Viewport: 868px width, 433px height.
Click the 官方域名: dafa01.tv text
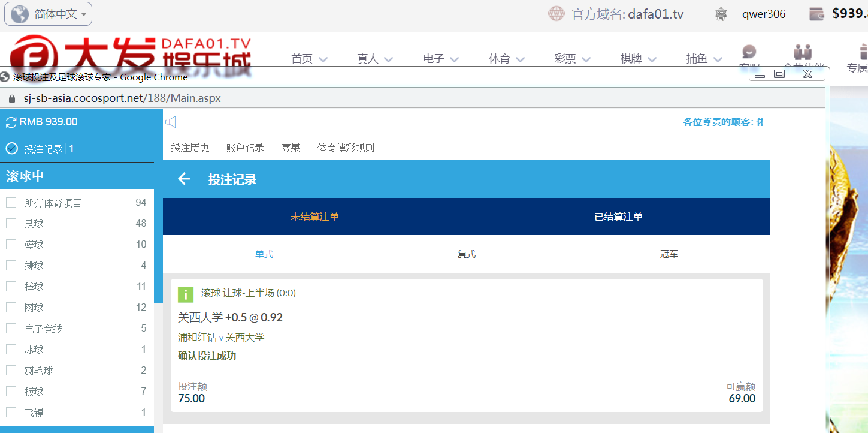click(x=628, y=14)
